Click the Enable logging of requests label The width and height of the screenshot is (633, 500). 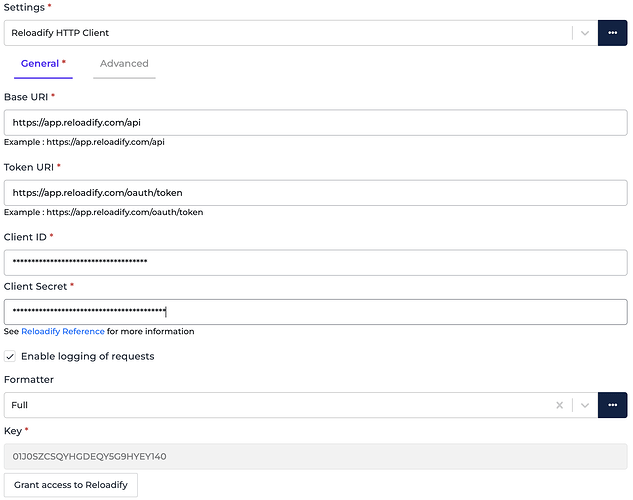[x=88, y=356]
